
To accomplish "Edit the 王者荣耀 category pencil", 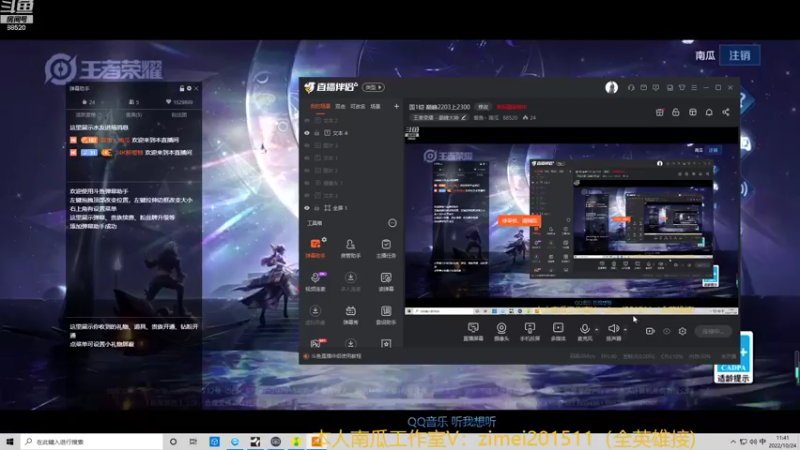I will coord(463,117).
